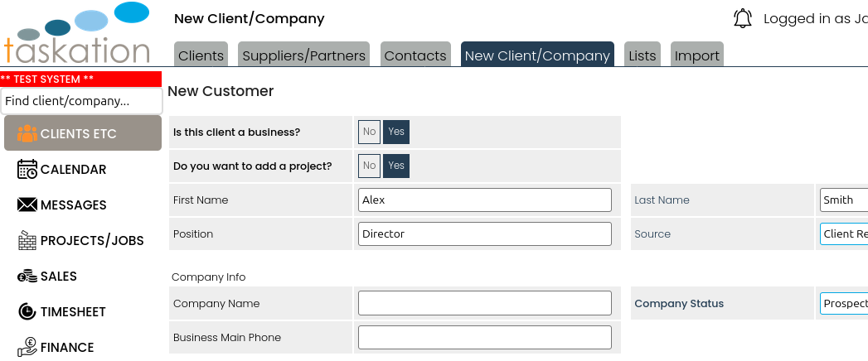Screen dimensions: 868x361
Task: Click the Company Name input field
Action: (x=484, y=303)
